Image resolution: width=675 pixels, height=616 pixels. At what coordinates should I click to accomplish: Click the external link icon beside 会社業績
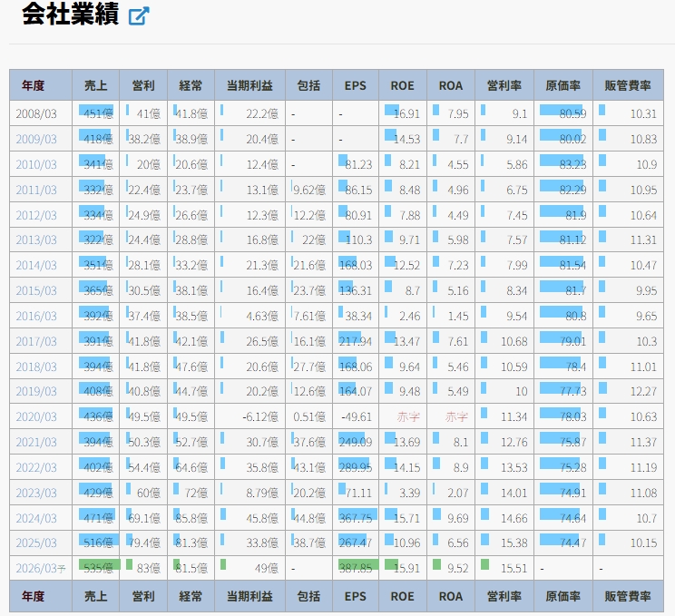pyautogui.click(x=139, y=16)
